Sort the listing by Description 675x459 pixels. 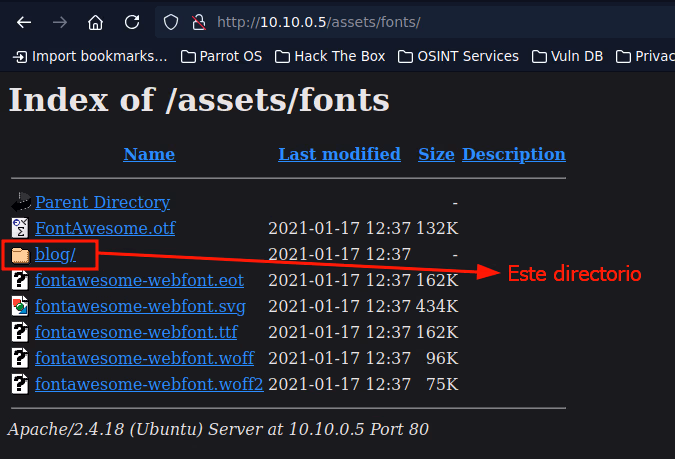pyautogui.click(x=514, y=155)
